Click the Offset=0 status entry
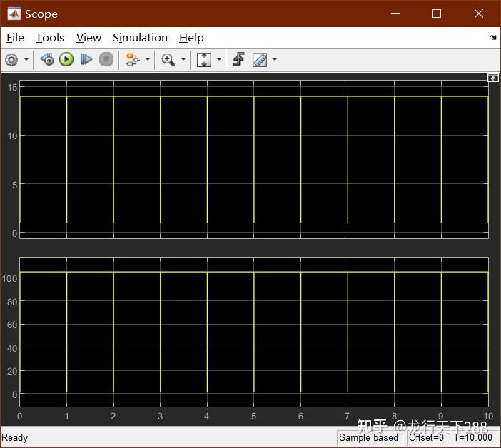The width and height of the screenshot is (501, 448). click(x=426, y=437)
